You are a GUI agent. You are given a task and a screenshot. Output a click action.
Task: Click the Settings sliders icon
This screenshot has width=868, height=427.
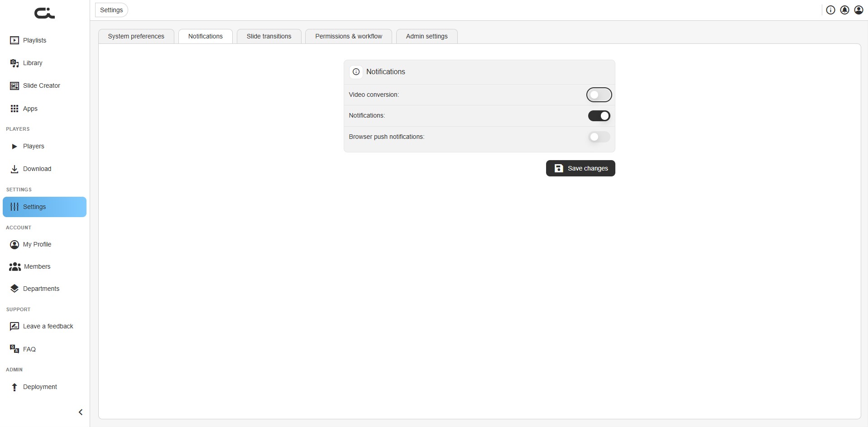[x=14, y=207]
